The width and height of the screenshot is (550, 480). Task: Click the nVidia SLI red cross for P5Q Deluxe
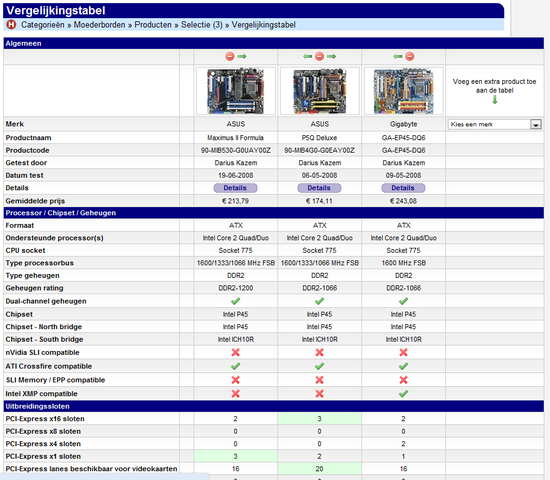click(x=320, y=352)
